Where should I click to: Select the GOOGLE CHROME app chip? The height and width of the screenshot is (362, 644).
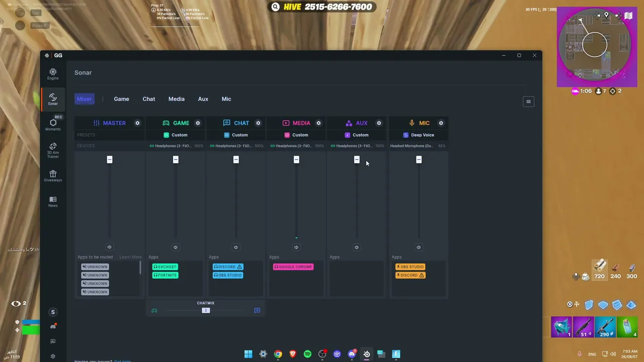293,267
